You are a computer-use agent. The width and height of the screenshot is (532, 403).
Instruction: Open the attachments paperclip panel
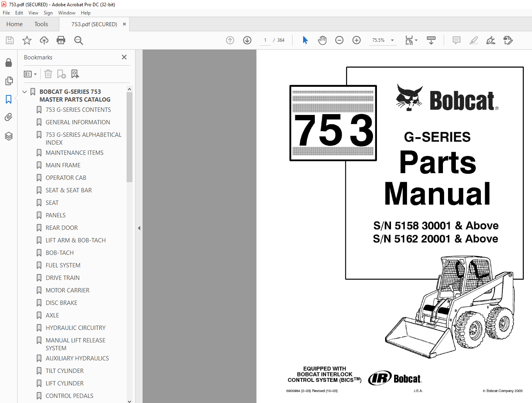9,117
